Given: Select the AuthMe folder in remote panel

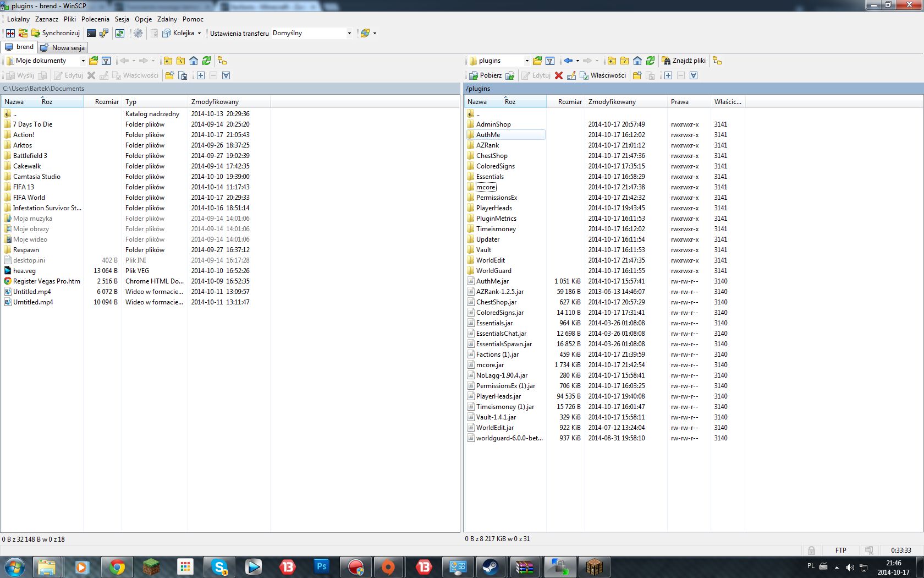Looking at the screenshot, I should (x=505, y=135).
